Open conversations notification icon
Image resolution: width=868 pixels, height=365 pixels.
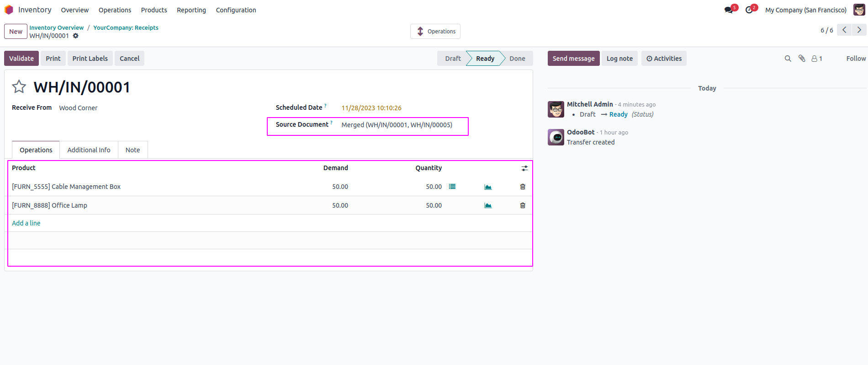point(729,10)
